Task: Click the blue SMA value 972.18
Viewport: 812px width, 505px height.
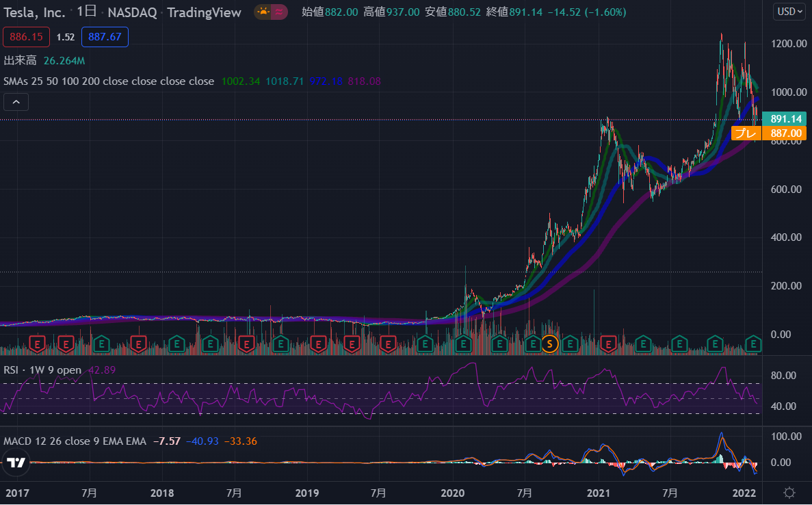Action: point(326,81)
